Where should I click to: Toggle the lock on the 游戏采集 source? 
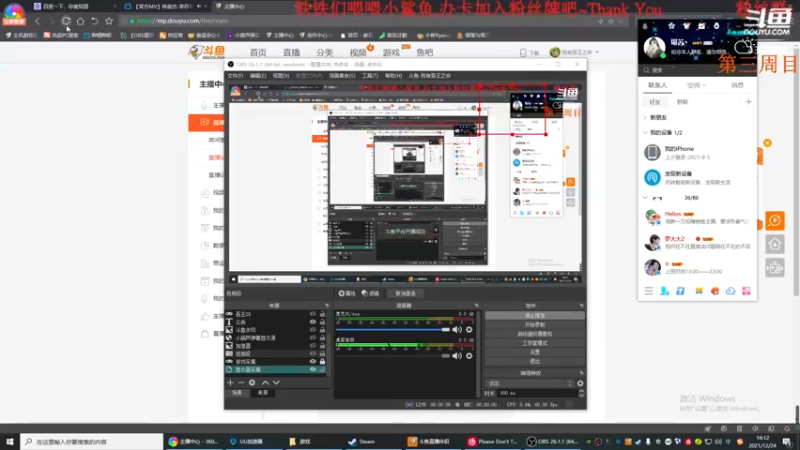[322, 361]
